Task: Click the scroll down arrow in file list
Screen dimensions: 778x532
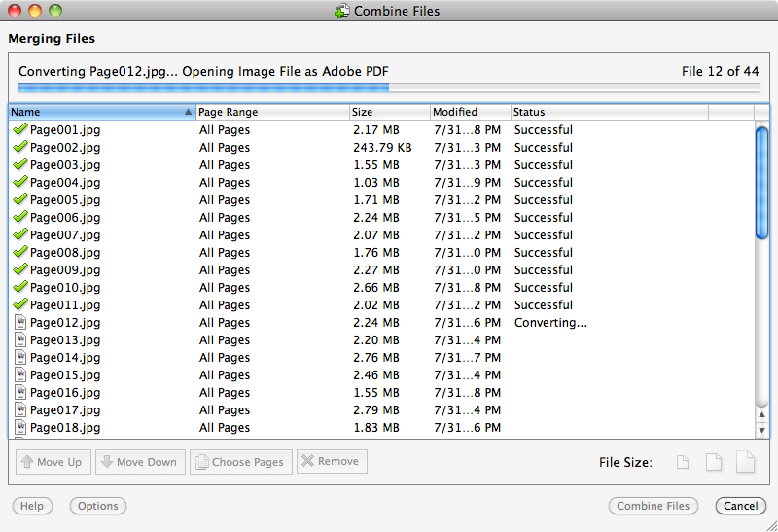Action: (761, 430)
